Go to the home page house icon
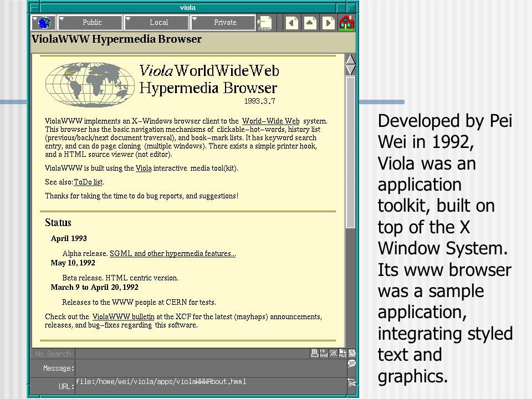Viewport: 532px width, 399px height. [x=347, y=23]
